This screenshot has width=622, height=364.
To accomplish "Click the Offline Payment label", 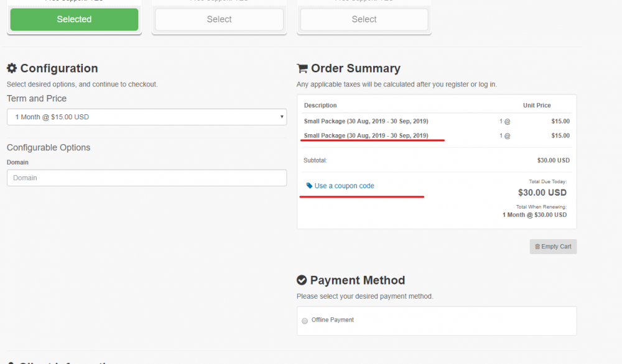I will point(332,320).
